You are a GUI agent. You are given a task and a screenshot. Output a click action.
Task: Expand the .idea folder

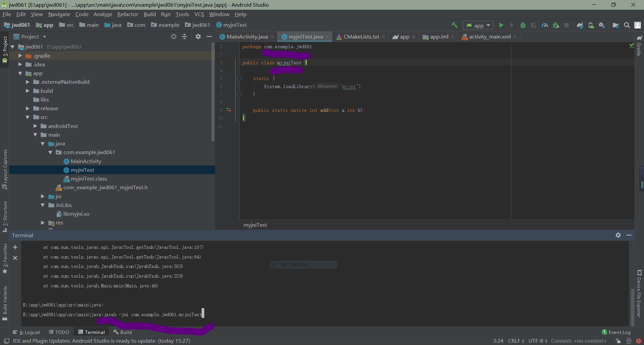tap(20, 64)
